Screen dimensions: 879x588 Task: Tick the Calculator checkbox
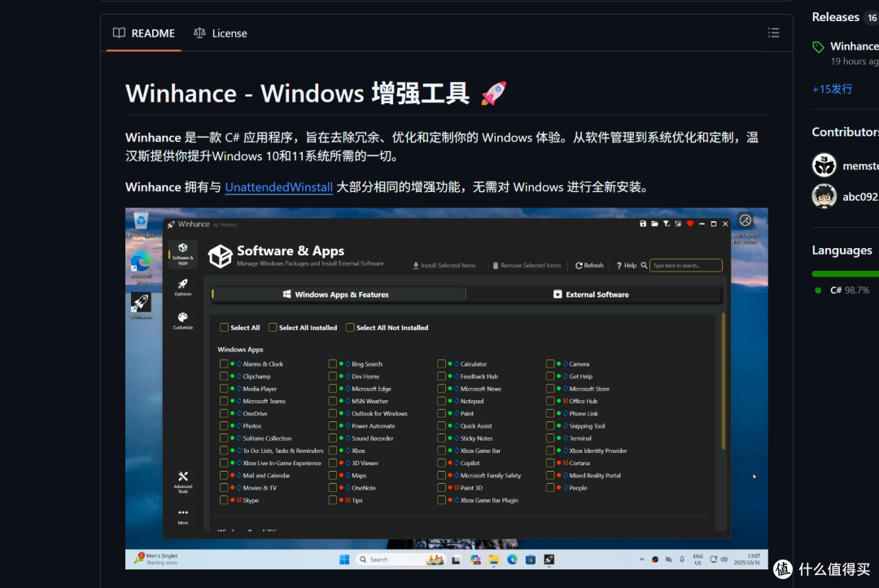coord(441,364)
